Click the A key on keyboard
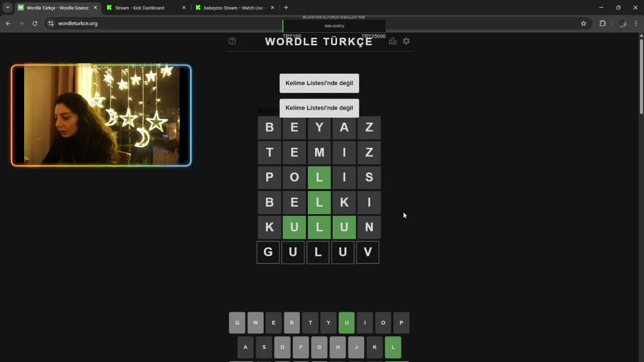Screen dimensions: 644x362 [x=246, y=347]
